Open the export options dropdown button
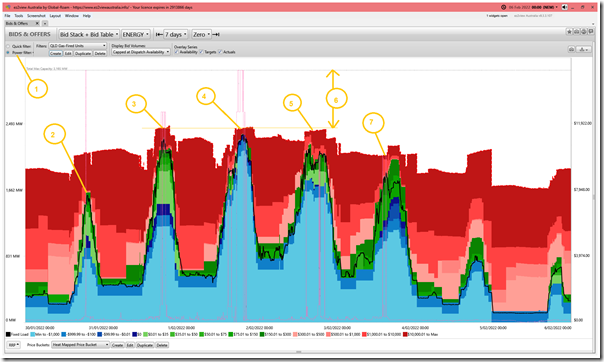This screenshot has height=362, width=604. point(585,49)
